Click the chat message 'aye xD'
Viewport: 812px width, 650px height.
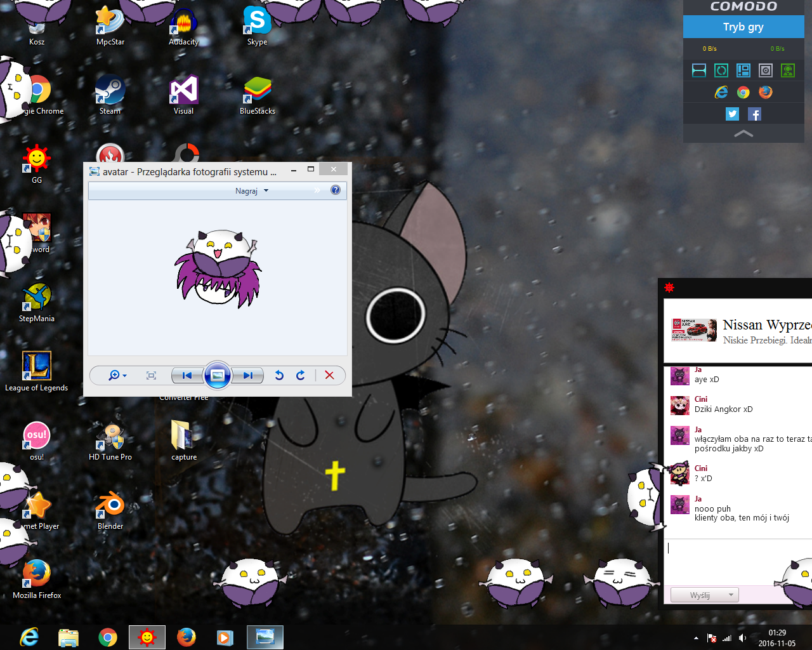707,380
